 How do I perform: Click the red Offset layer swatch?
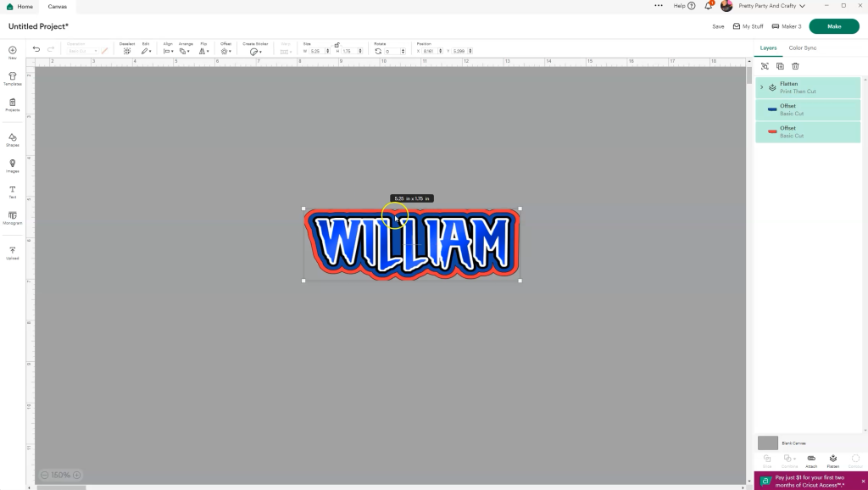[771, 131]
